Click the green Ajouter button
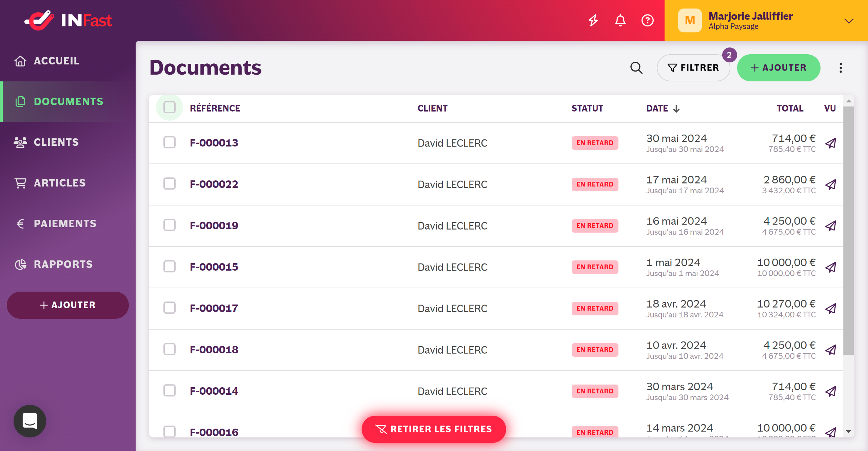The image size is (868, 451). 778,68
